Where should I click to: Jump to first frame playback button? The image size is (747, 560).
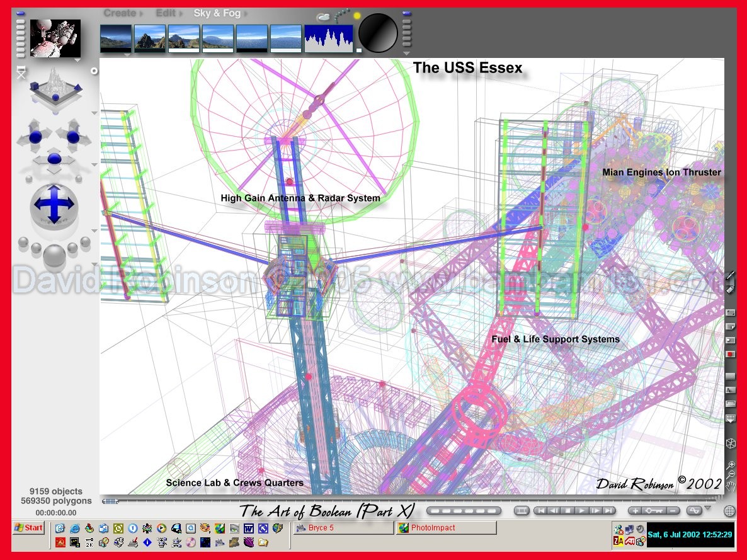point(540,510)
